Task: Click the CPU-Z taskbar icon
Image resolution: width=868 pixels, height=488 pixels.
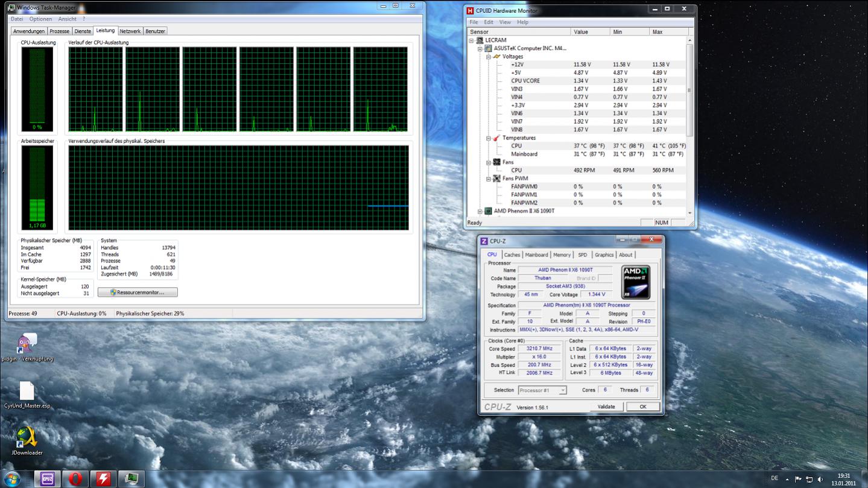Action: coord(47,479)
